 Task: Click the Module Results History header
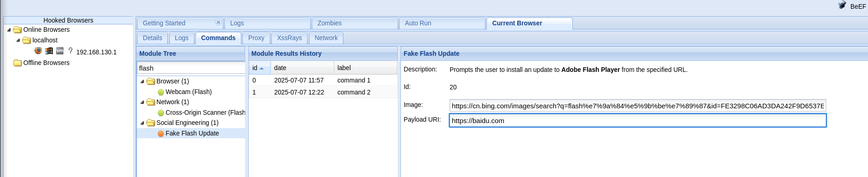click(x=323, y=53)
